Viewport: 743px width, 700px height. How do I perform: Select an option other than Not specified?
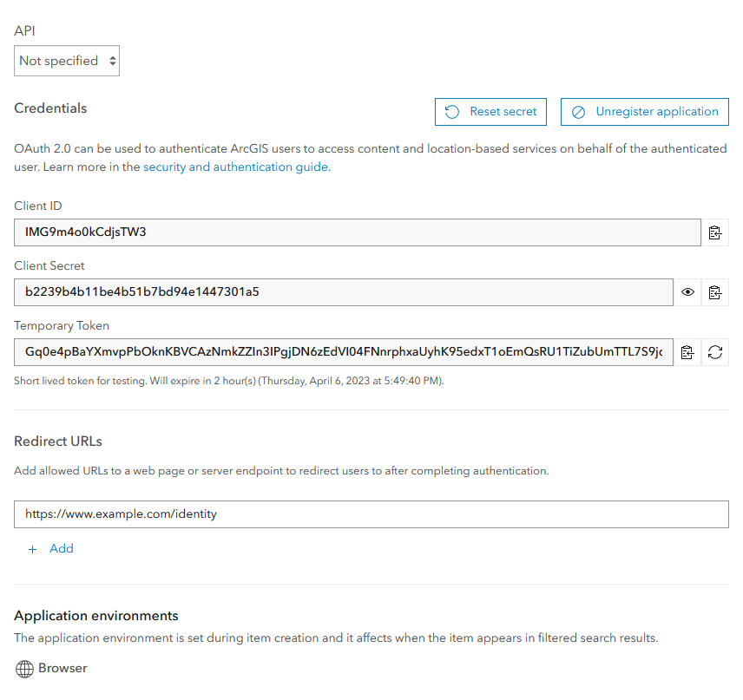[x=67, y=61]
